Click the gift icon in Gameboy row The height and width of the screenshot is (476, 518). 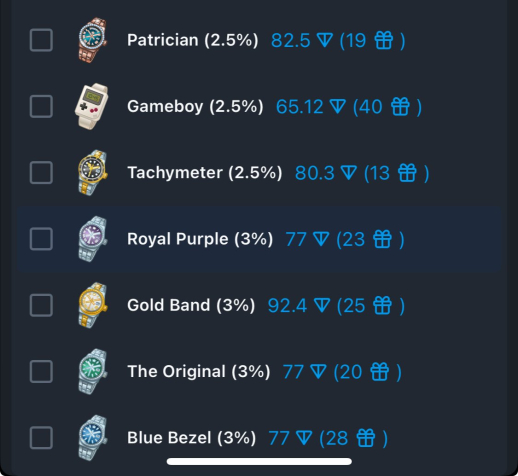pos(400,106)
